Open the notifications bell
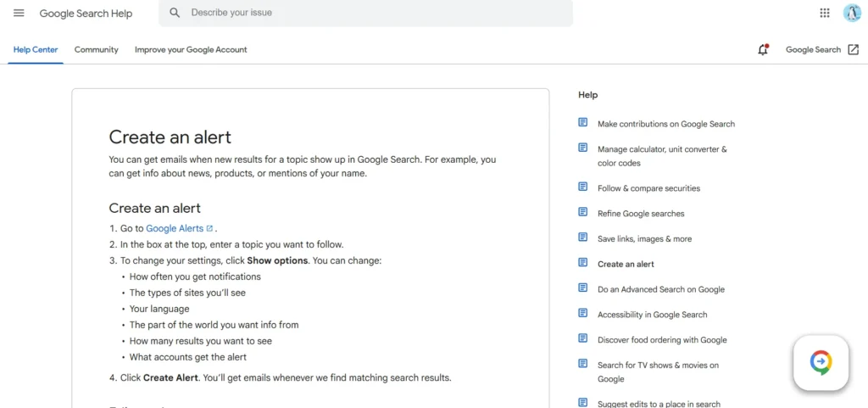The width and height of the screenshot is (868, 408). [x=764, y=50]
